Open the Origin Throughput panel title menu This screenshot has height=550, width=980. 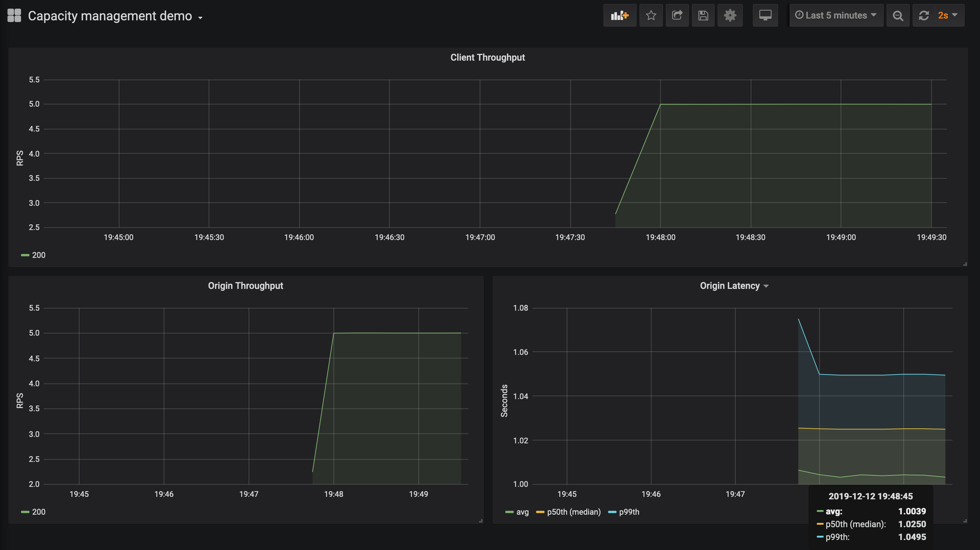click(x=245, y=286)
